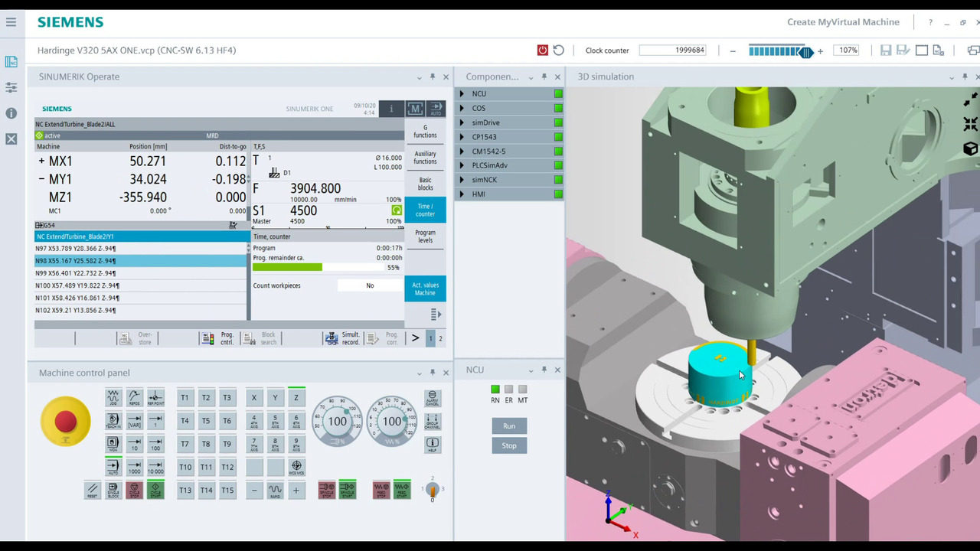Select TEACH IN key on control panel

click(113, 420)
